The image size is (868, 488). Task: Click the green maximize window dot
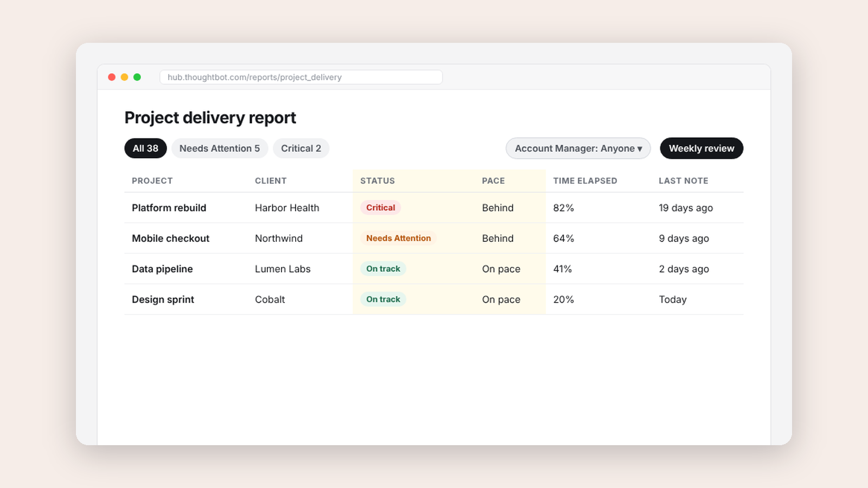137,77
